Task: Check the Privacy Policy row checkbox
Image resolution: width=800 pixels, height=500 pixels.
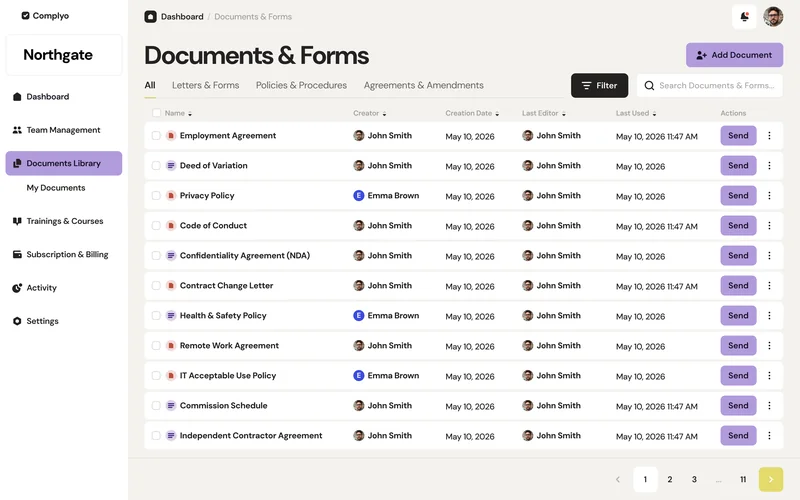Action: click(x=156, y=195)
